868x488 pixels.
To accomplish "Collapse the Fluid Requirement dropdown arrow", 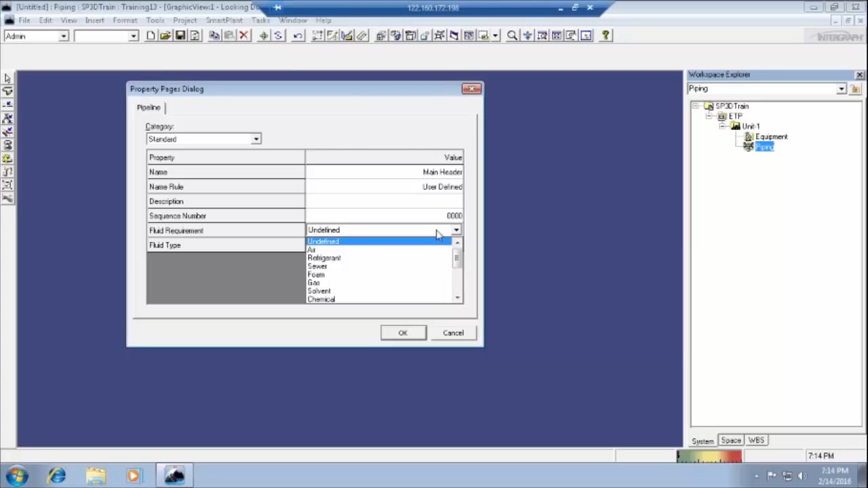I will click(456, 230).
